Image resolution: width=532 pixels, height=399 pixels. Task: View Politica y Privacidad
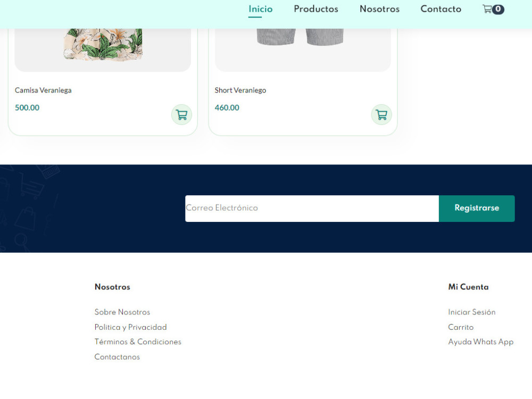(131, 327)
